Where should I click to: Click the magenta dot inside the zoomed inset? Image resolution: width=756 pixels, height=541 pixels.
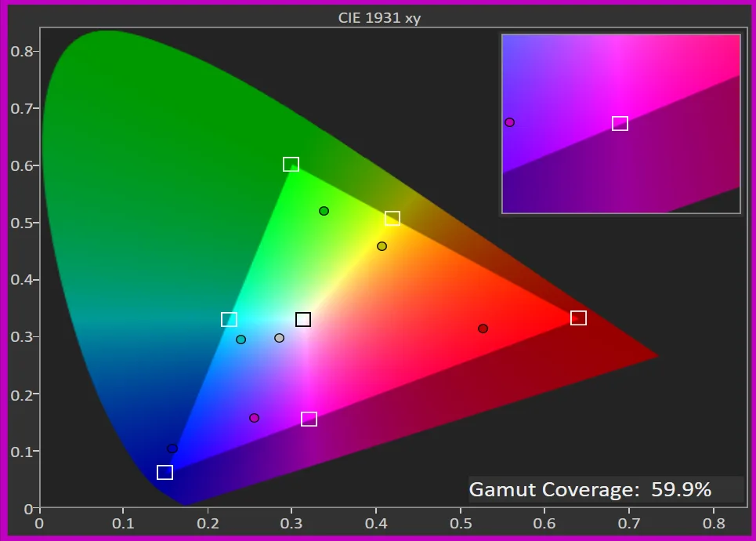[509, 122]
